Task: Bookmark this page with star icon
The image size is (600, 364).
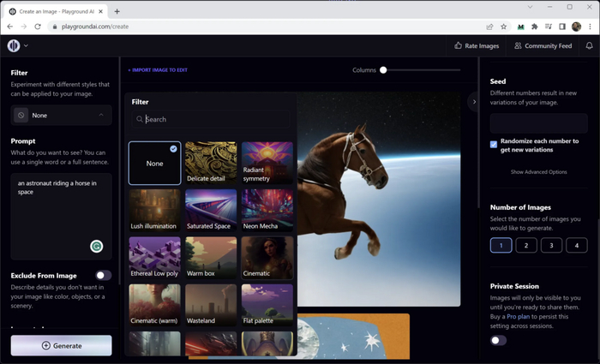Action: tap(503, 27)
